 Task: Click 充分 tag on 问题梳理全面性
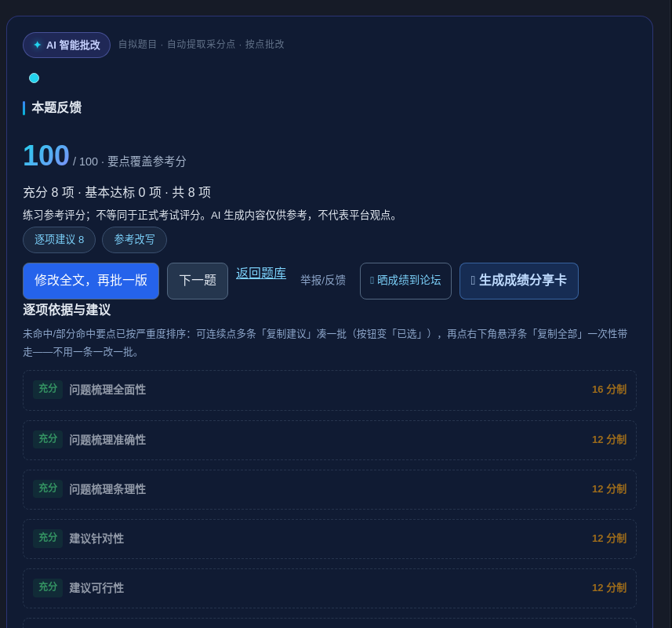click(48, 390)
